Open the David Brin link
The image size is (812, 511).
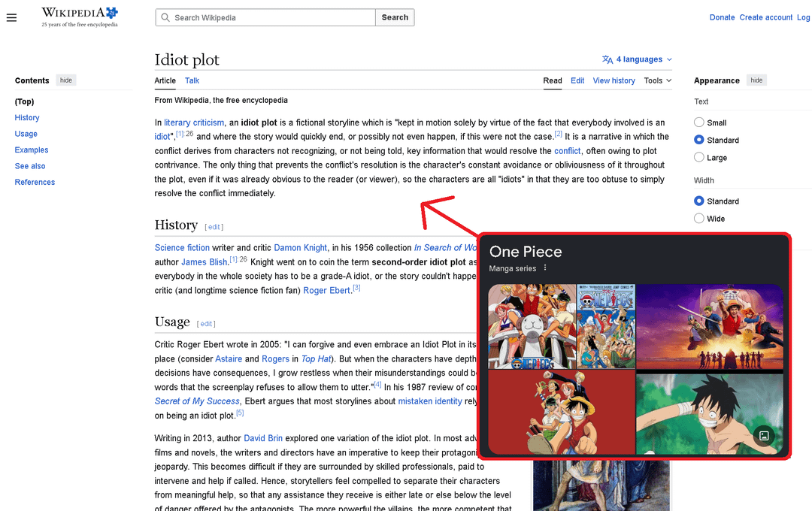pos(263,438)
